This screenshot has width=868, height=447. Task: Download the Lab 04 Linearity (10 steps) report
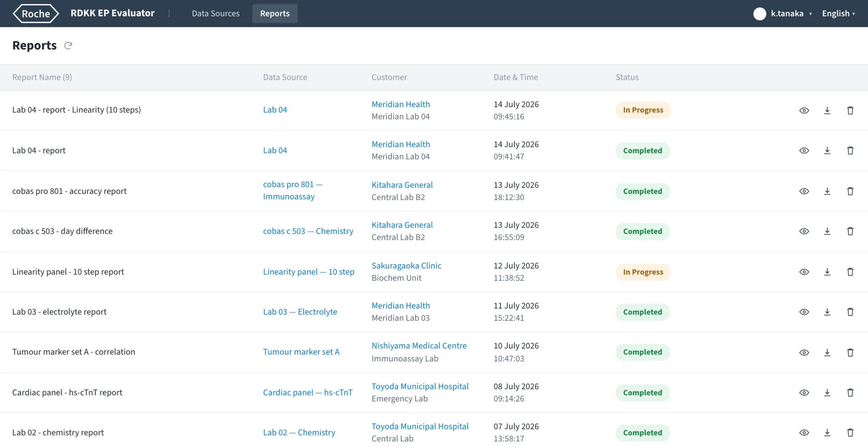827,111
